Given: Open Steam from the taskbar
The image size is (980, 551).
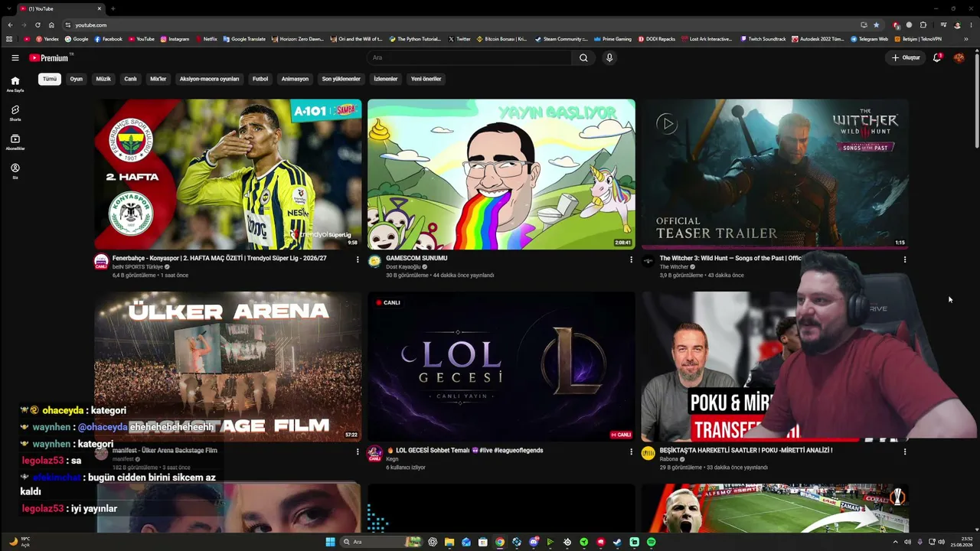Looking at the screenshot, I should [618, 542].
